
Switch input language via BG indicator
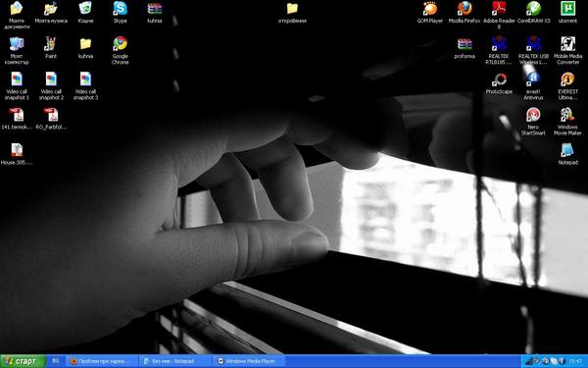tap(56, 361)
